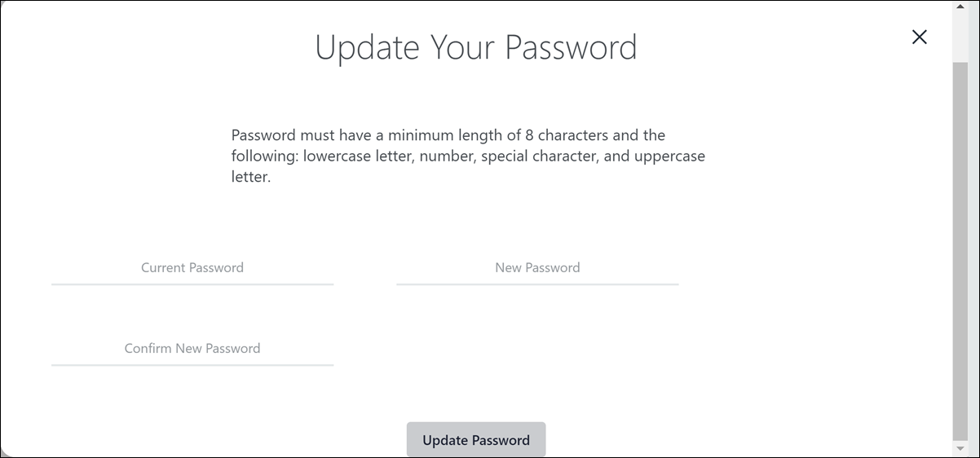Click the word "number" in requirements

point(447,156)
